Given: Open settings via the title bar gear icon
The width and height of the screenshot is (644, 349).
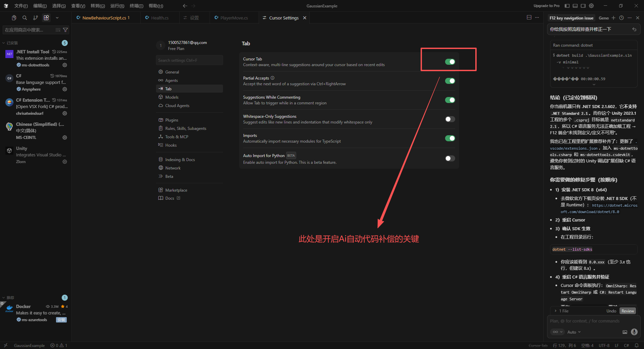Looking at the screenshot, I should [591, 6].
